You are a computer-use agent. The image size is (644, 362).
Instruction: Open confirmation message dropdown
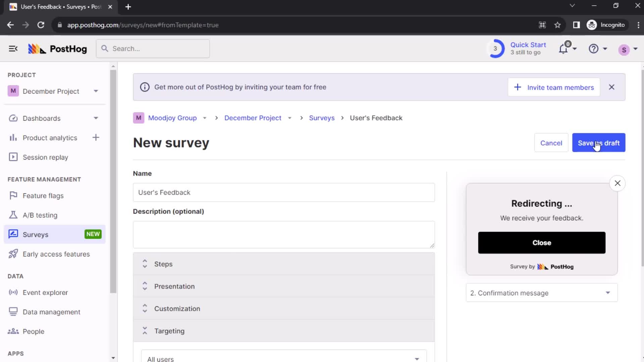point(541,293)
